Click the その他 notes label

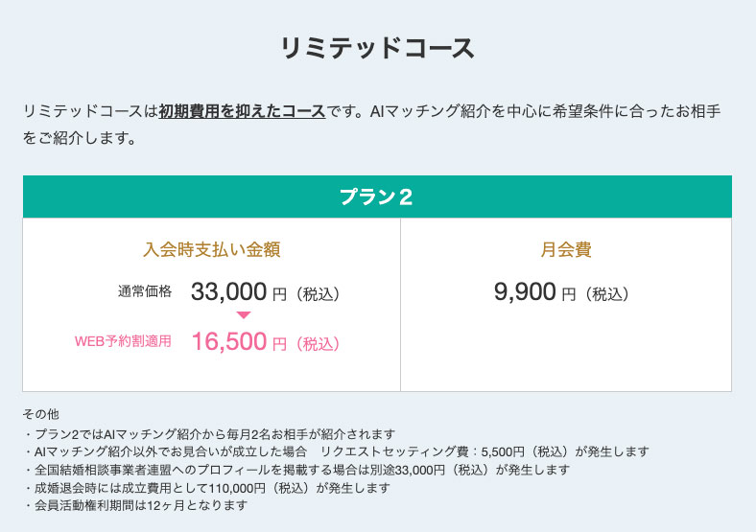point(40,414)
